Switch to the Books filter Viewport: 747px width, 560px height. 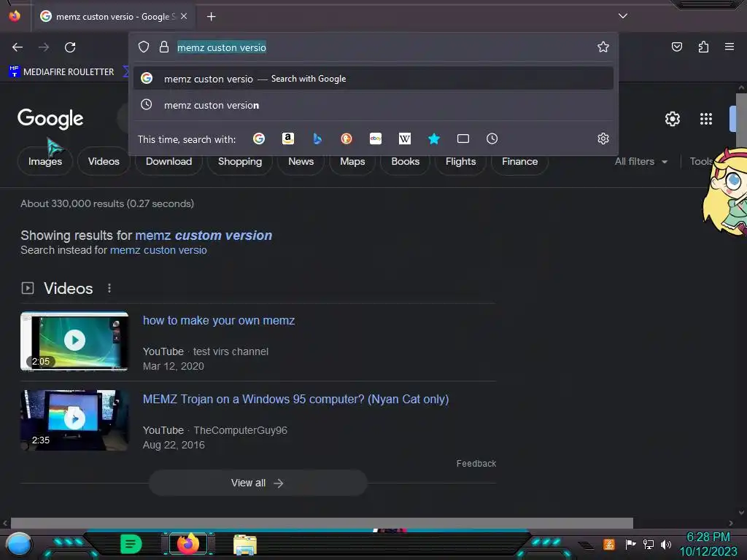click(405, 161)
